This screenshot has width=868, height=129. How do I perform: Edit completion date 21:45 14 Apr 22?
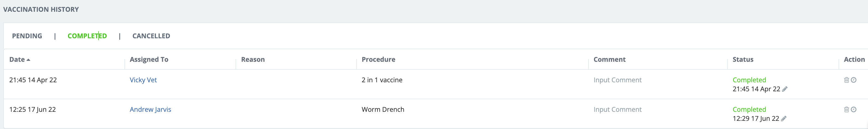point(785,89)
